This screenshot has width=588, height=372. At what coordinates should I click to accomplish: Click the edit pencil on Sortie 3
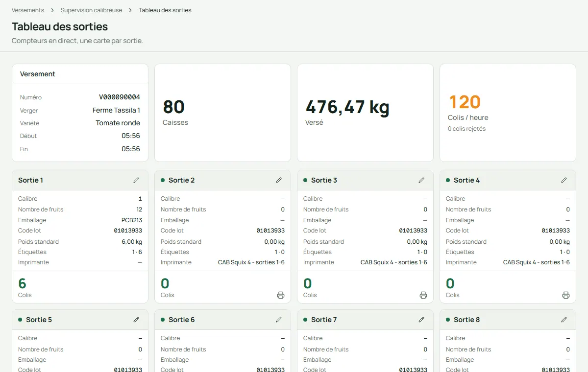(421, 180)
